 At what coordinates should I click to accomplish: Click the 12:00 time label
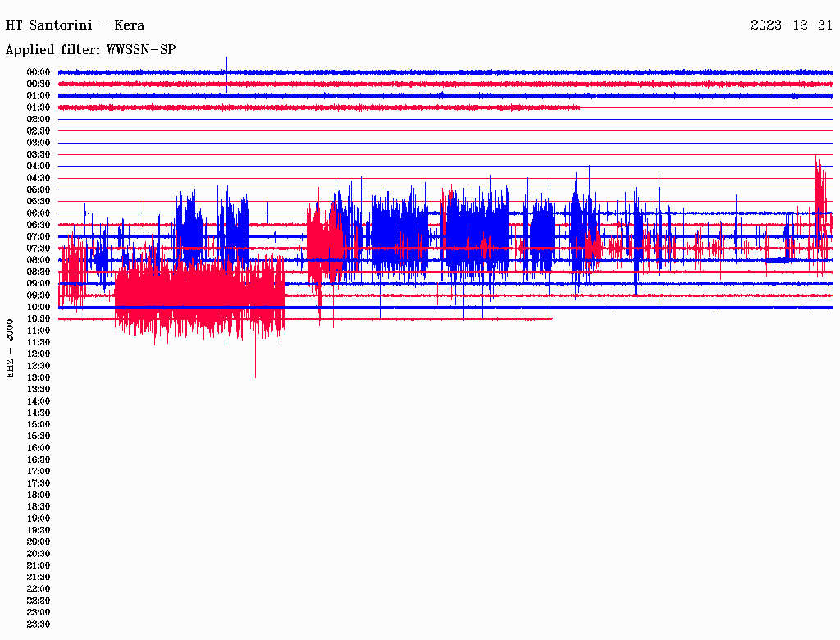coord(39,354)
